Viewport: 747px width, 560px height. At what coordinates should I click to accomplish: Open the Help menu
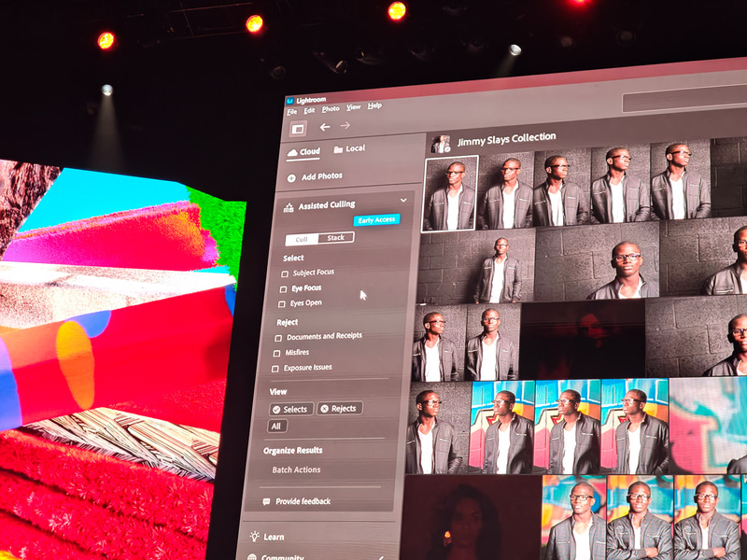374,105
